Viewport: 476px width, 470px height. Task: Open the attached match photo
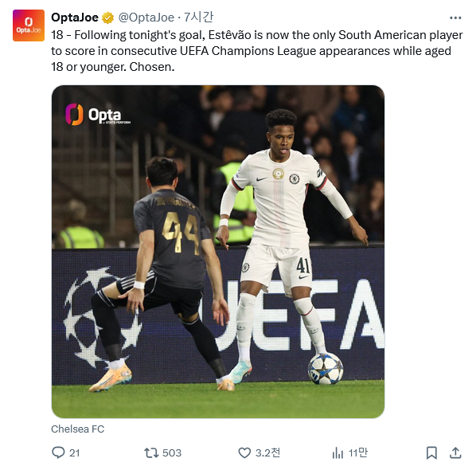click(x=218, y=252)
